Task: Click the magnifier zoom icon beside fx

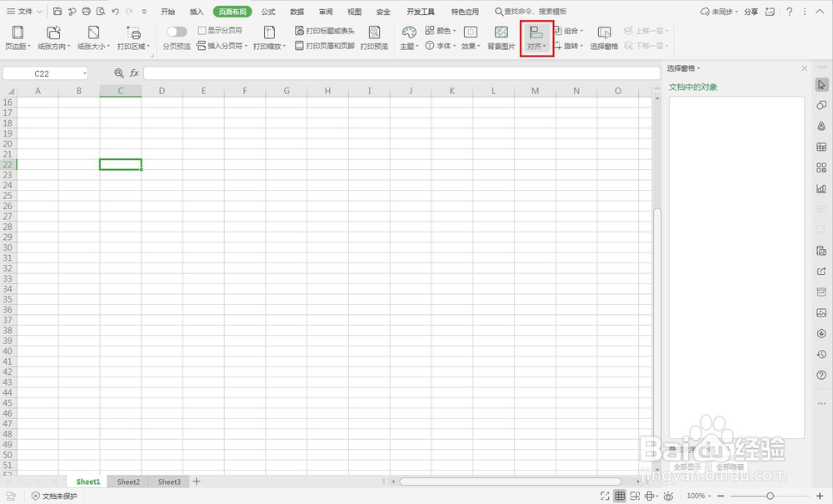Action: tap(118, 73)
